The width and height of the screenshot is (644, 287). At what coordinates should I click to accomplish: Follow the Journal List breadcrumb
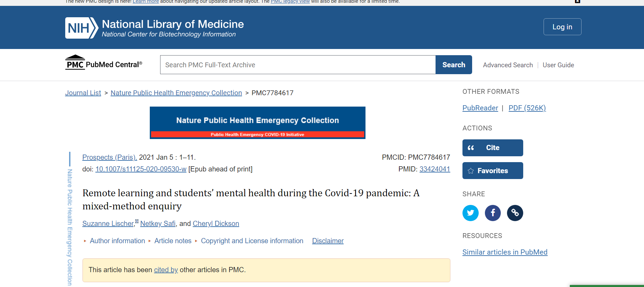coord(83,93)
